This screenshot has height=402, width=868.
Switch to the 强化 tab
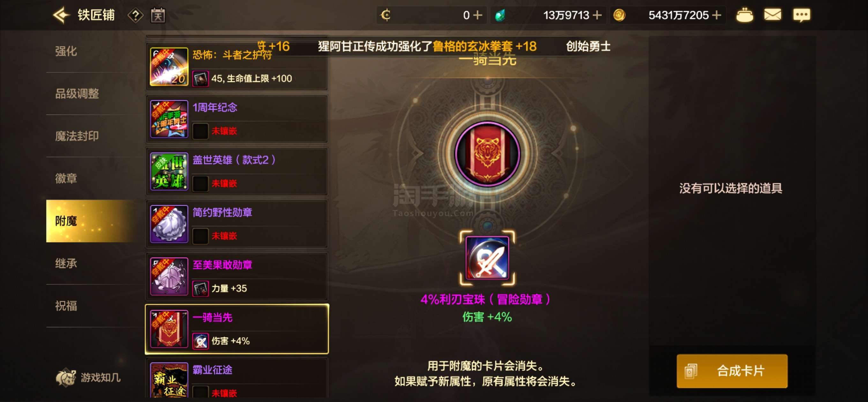(66, 51)
